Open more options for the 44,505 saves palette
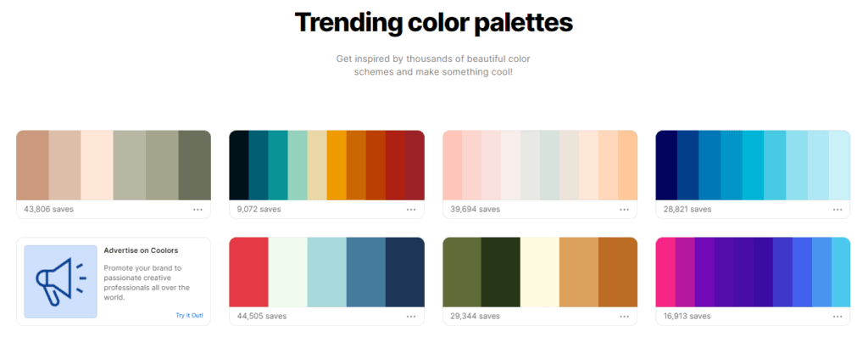868x337 pixels. click(x=411, y=317)
